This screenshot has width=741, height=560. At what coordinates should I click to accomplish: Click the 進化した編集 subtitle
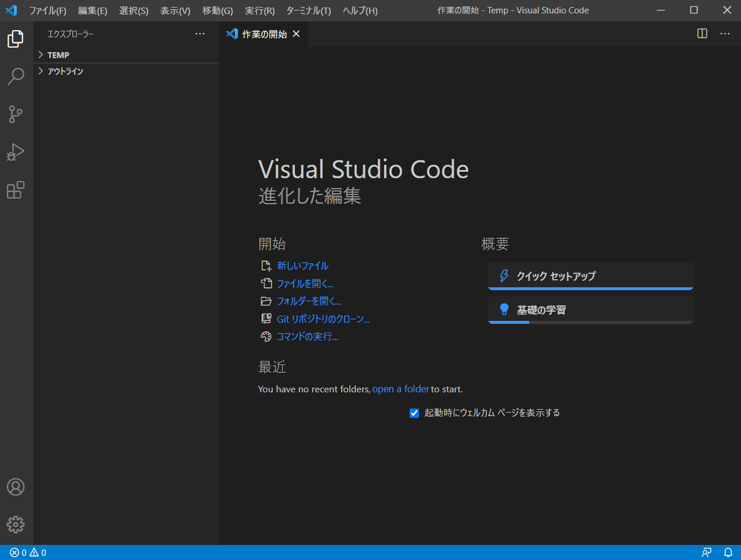coord(310,196)
